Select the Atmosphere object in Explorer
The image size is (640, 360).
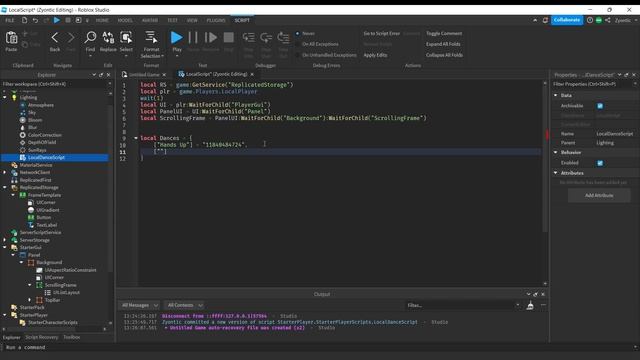click(41, 105)
